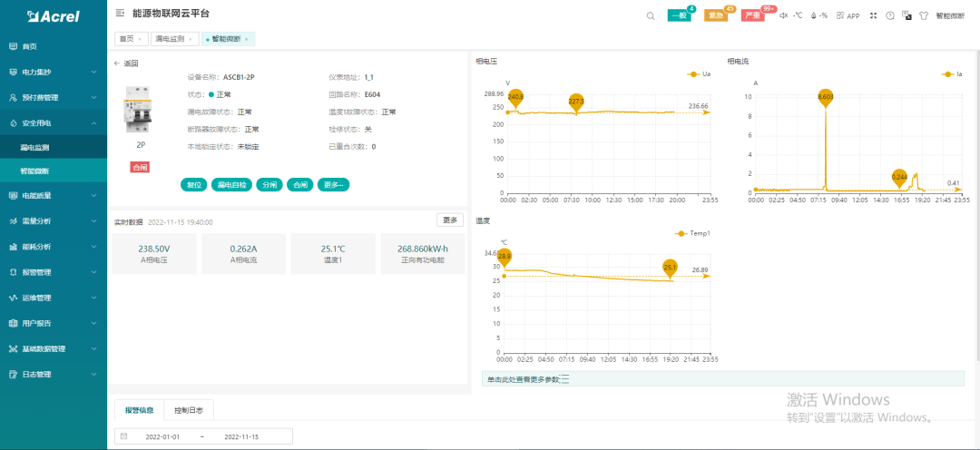Click the 运维管理 sidebar icon
Image resolution: width=980 pixels, height=450 pixels.
pos(13,298)
